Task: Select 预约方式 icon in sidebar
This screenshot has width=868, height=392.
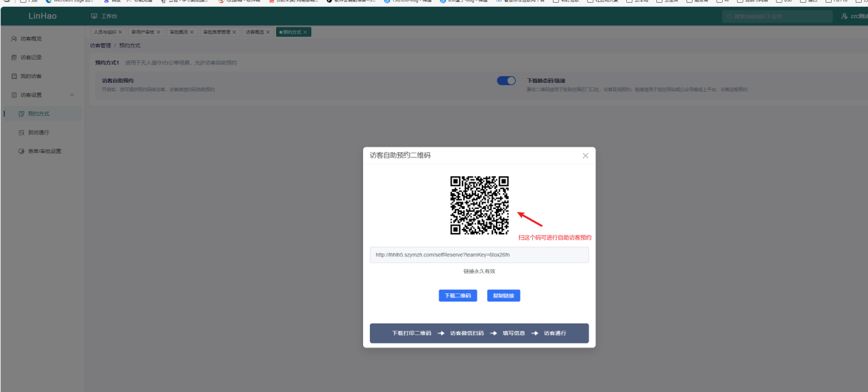Action: tap(21, 114)
